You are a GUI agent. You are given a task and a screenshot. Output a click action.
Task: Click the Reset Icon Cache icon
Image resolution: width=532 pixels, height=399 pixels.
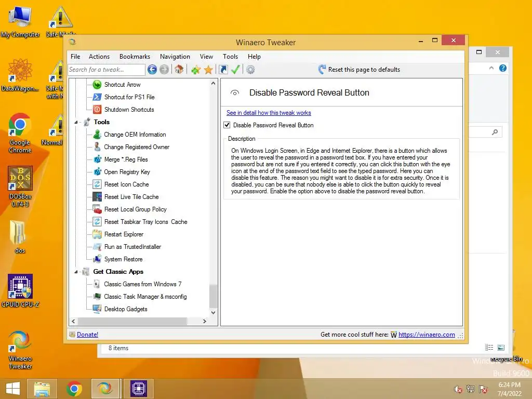pos(97,184)
